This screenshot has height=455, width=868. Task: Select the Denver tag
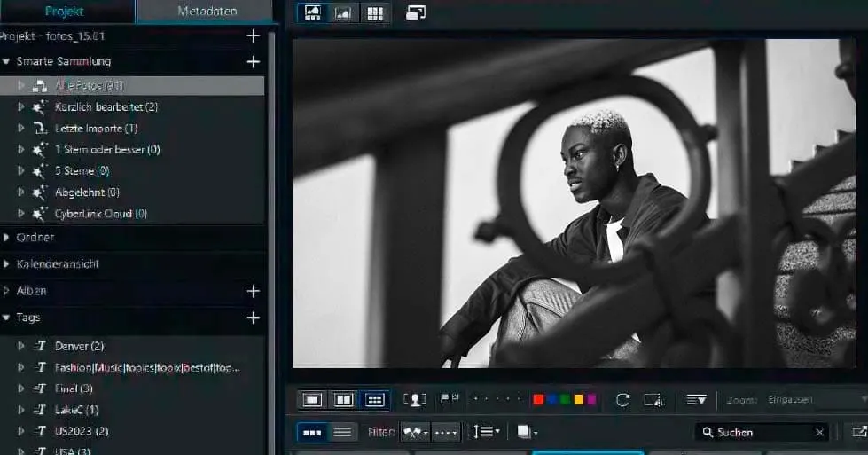pos(78,346)
